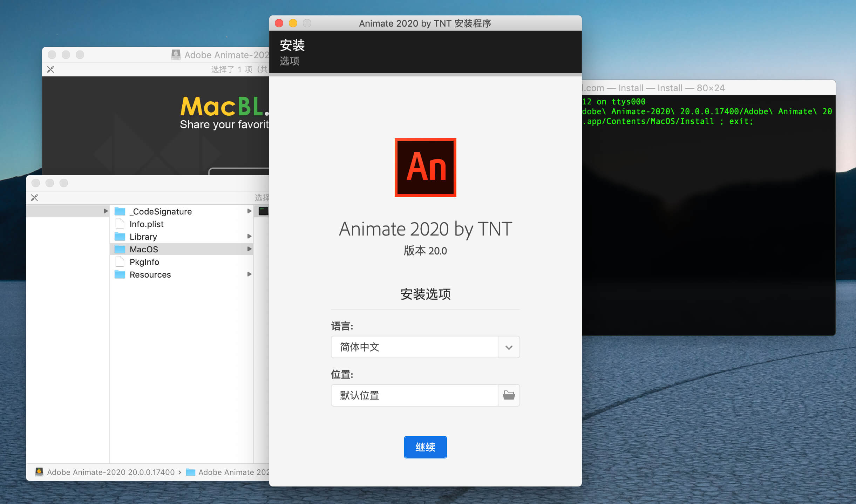Click the Info.plist file icon
Viewport: 856px width, 504px height.
click(x=120, y=224)
